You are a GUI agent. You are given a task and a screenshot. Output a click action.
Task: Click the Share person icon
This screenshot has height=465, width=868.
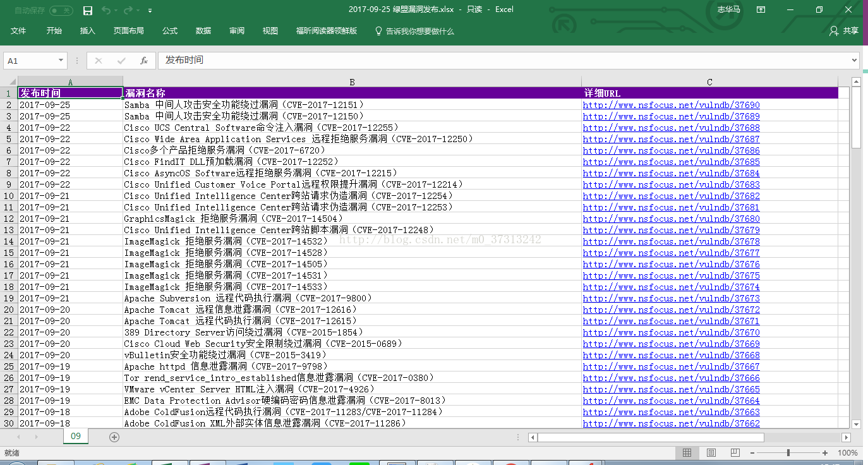click(x=834, y=30)
